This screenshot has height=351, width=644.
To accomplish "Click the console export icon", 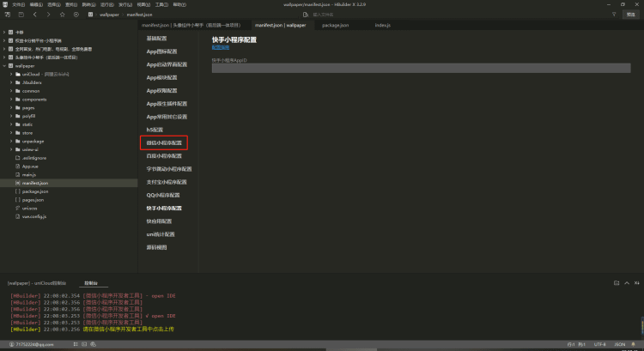I will [x=617, y=283].
